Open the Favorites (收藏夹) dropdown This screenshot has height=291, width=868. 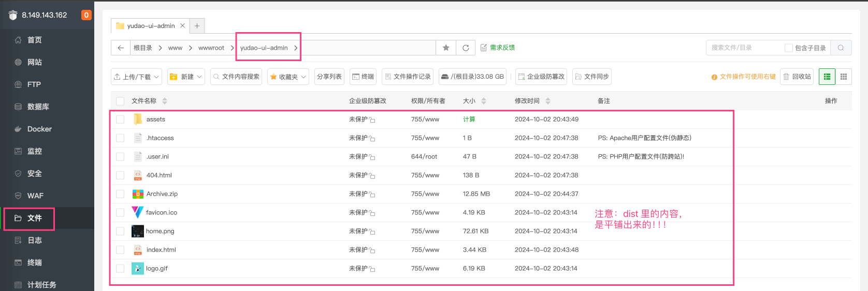coord(288,77)
